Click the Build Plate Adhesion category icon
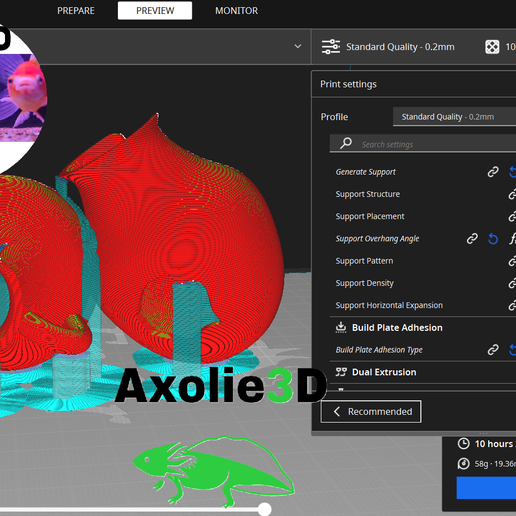Screen dimensions: 516x516 pos(341,327)
